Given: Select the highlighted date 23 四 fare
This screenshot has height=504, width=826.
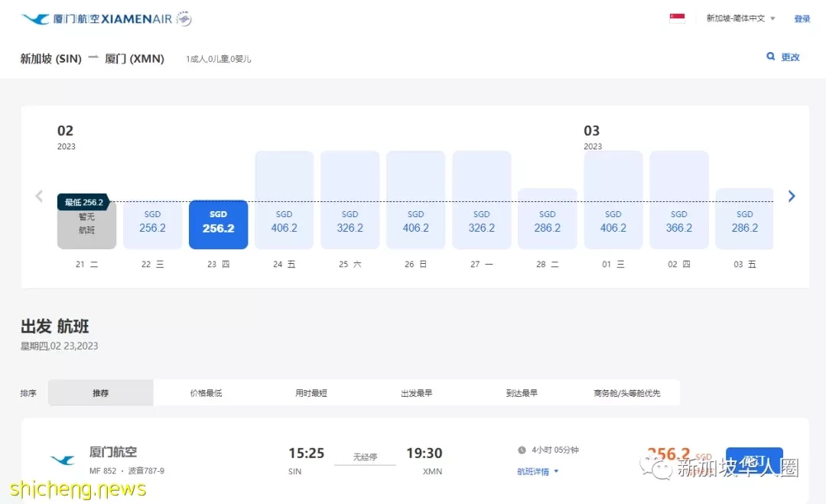Looking at the screenshot, I should click(218, 224).
